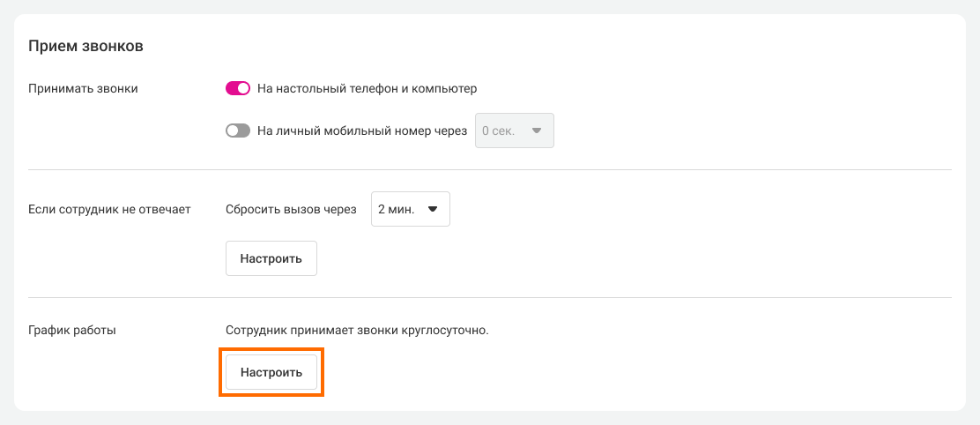This screenshot has height=425, width=980.
Task: Enable the personal mobile number toggle
Action: click(238, 130)
